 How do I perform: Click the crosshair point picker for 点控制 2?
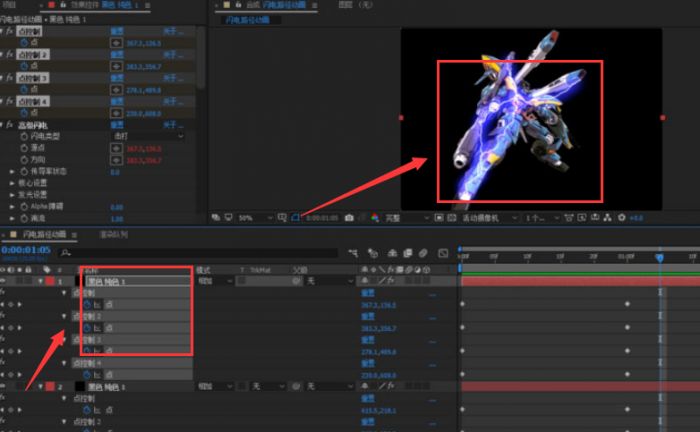click(x=115, y=66)
